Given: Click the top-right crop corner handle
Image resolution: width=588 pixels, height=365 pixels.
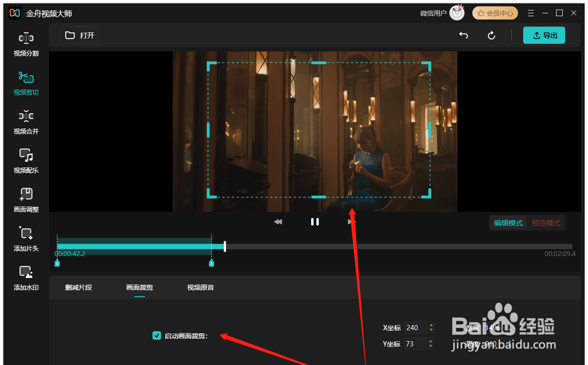Looking at the screenshot, I should click(x=427, y=66).
